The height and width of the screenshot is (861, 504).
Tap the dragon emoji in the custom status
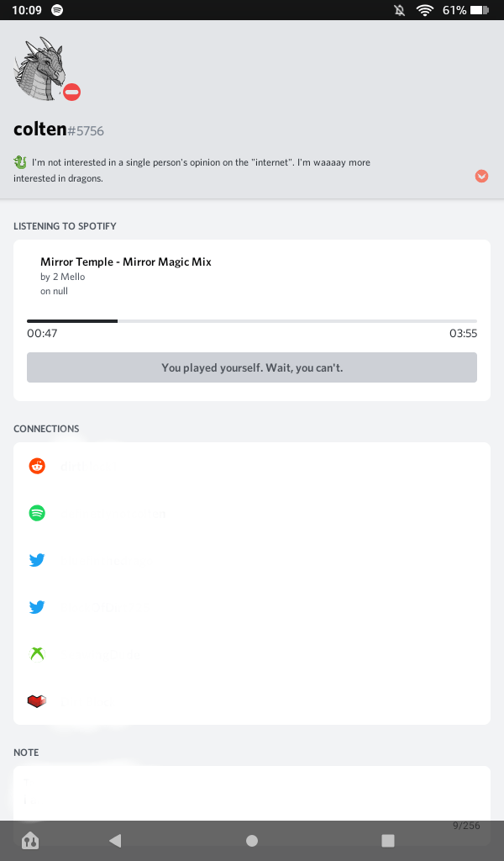[20, 161]
